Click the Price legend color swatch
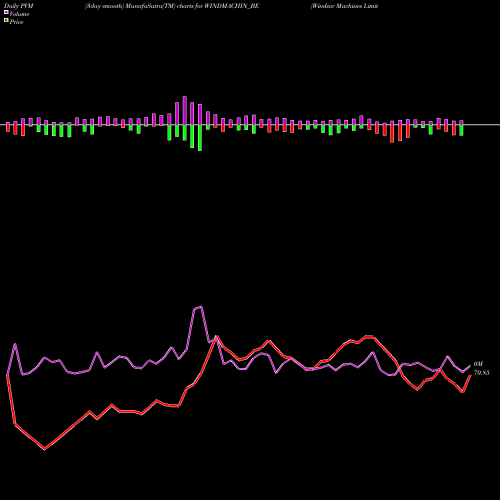This screenshot has height=500, width=500. point(6,21)
